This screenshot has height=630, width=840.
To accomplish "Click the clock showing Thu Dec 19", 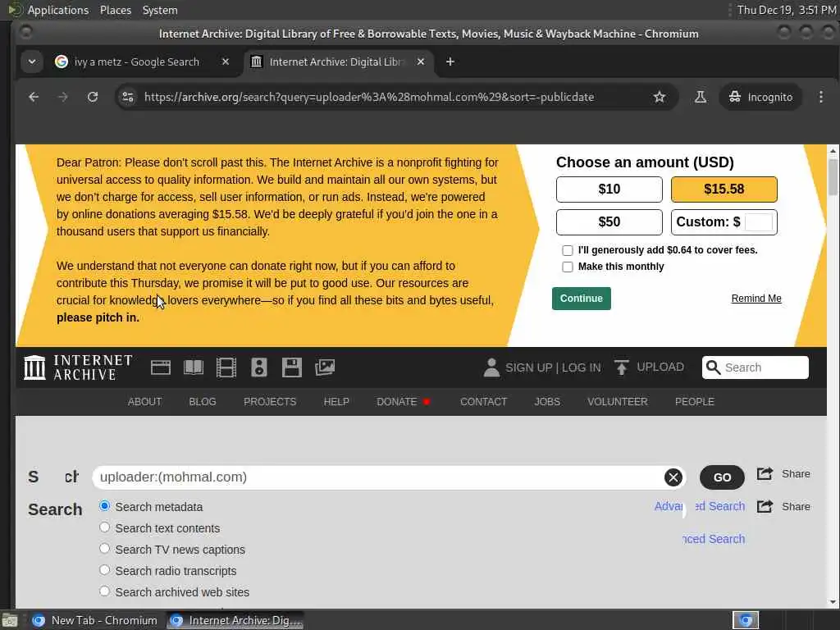I will 787,10.
